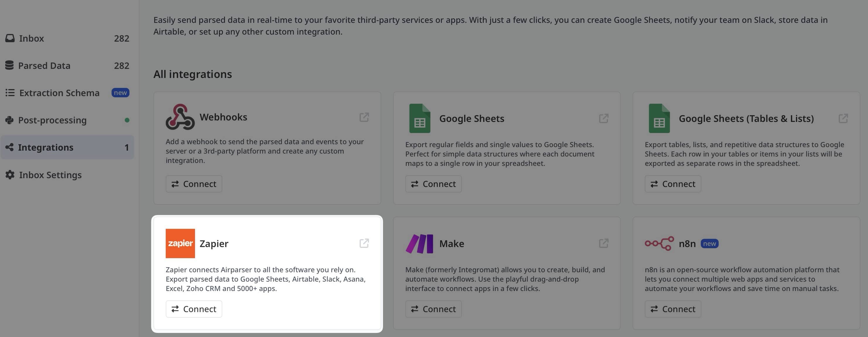Open Zapier via its external link icon

[364, 243]
